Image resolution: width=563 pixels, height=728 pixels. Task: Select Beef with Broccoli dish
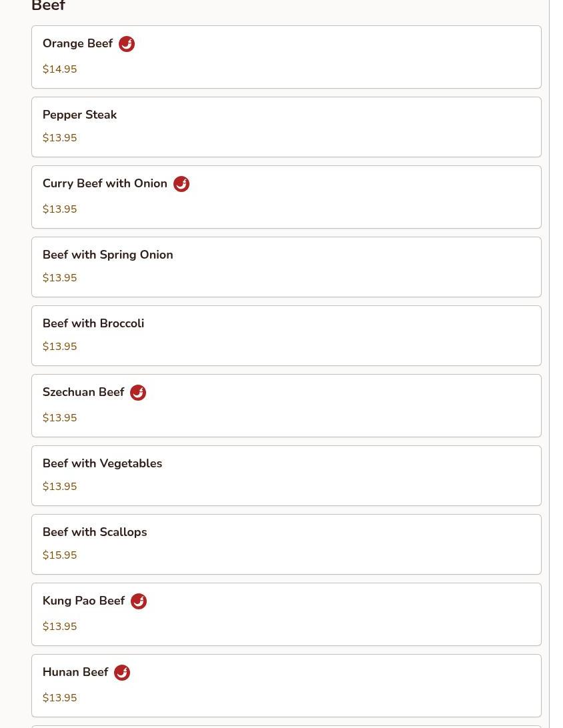point(93,323)
